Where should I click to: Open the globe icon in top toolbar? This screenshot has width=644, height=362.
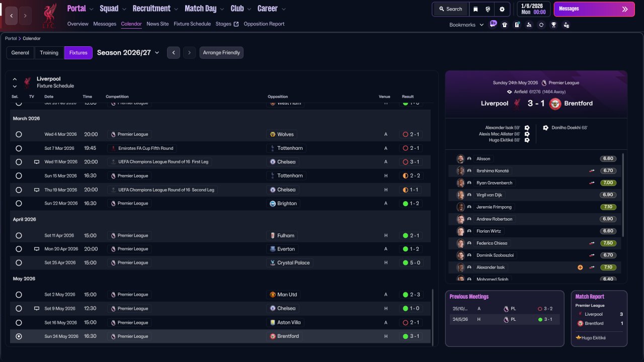point(488,9)
